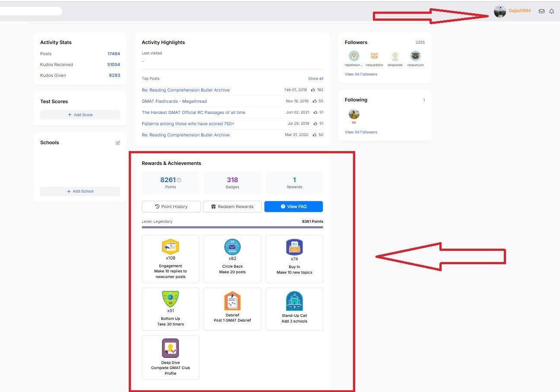
Task: Open Show all link for Top Posts
Action: point(315,79)
